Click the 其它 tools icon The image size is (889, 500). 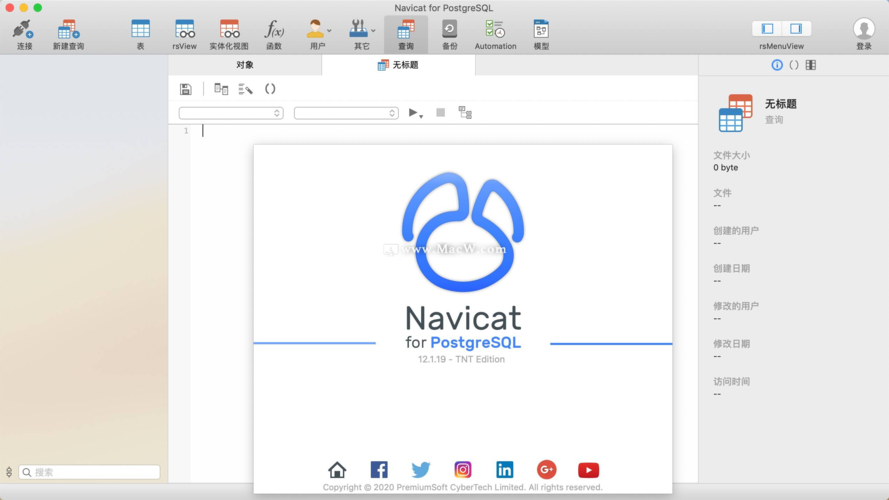(358, 29)
